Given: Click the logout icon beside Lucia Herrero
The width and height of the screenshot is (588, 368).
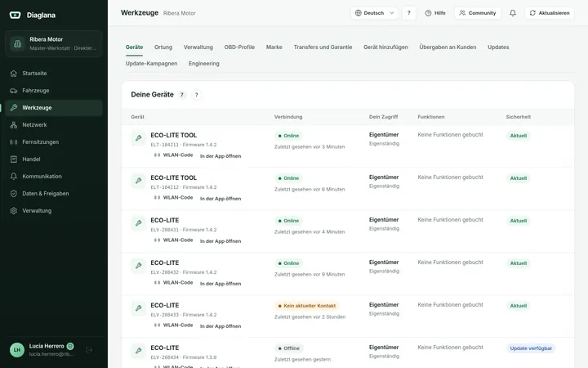Looking at the screenshot, I should 89,350.
